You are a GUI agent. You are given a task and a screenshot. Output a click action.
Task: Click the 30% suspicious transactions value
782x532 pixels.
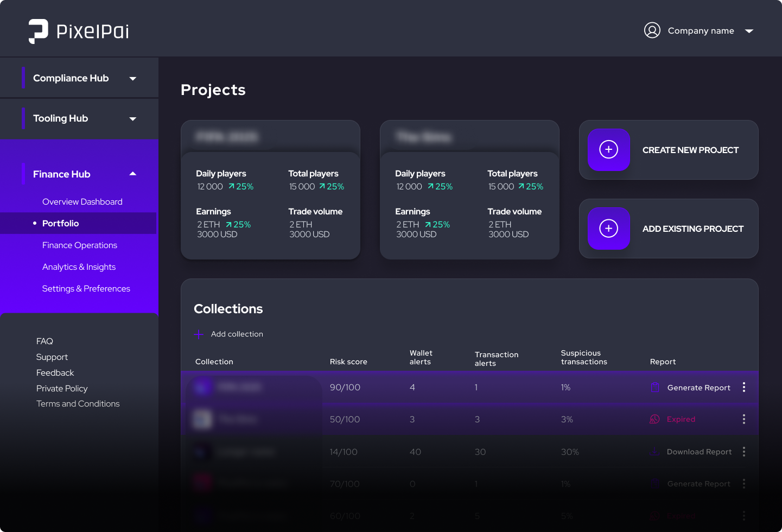point(570,452)
